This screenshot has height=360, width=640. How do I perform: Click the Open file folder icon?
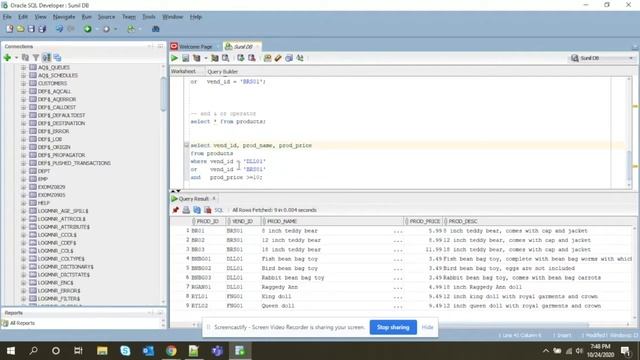20,29
